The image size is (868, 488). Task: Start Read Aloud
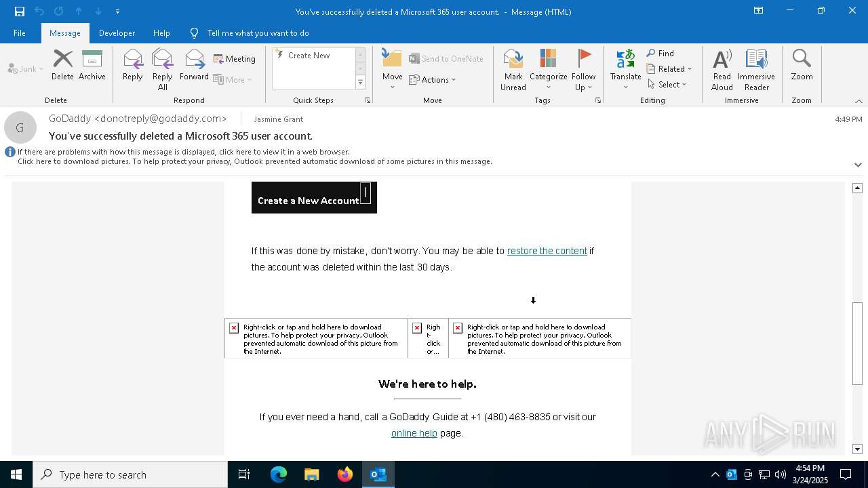pos(722,70)
